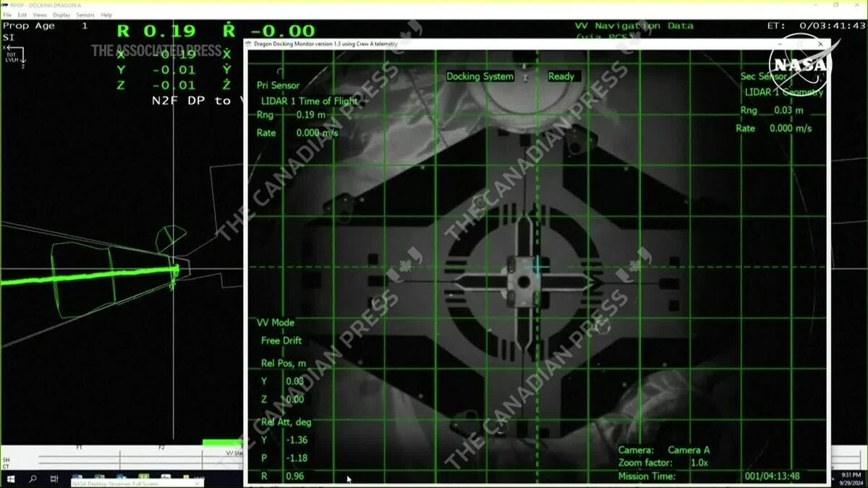Open the Help menu in RPOP
Screen dimensions: 868x488
106,14
